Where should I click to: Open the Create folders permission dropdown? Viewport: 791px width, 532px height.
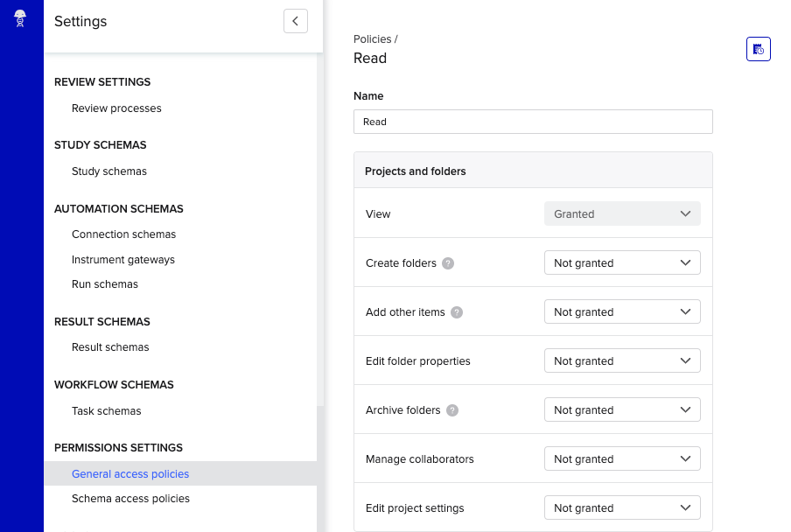point(622,262)
